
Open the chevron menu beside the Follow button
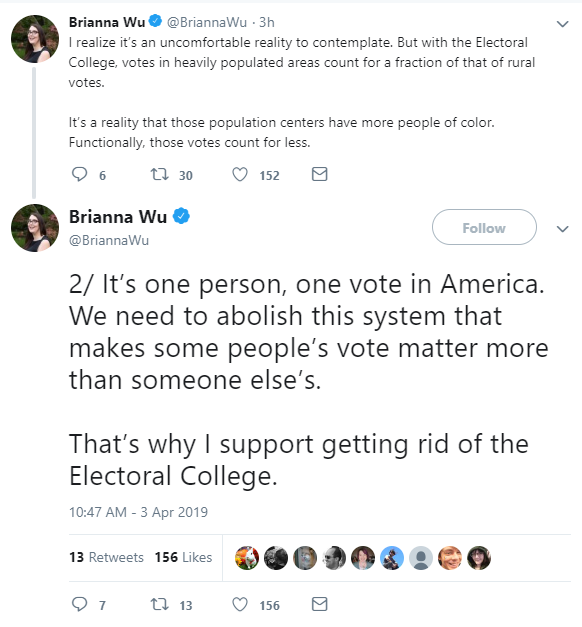coord(562,229)
